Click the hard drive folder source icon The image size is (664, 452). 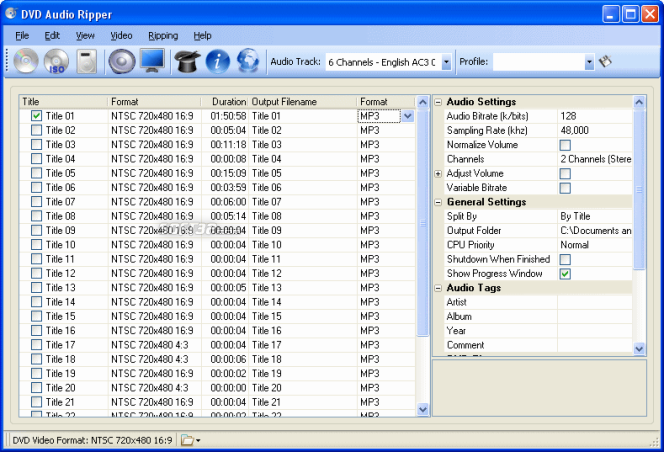coord(87,61)
